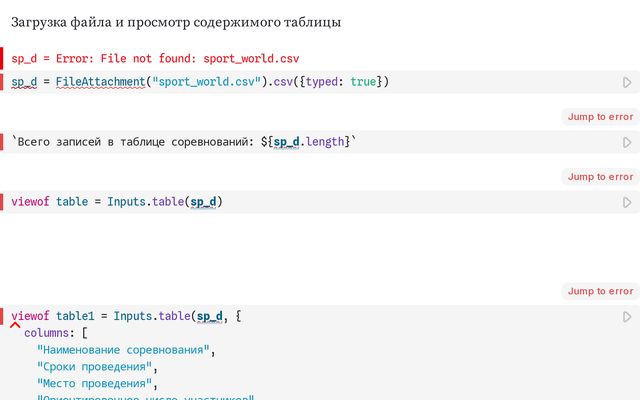Click "Наименование соревнования" string
Image resolution: width=640 pixels, height=400 pixels.
[123, 350]
